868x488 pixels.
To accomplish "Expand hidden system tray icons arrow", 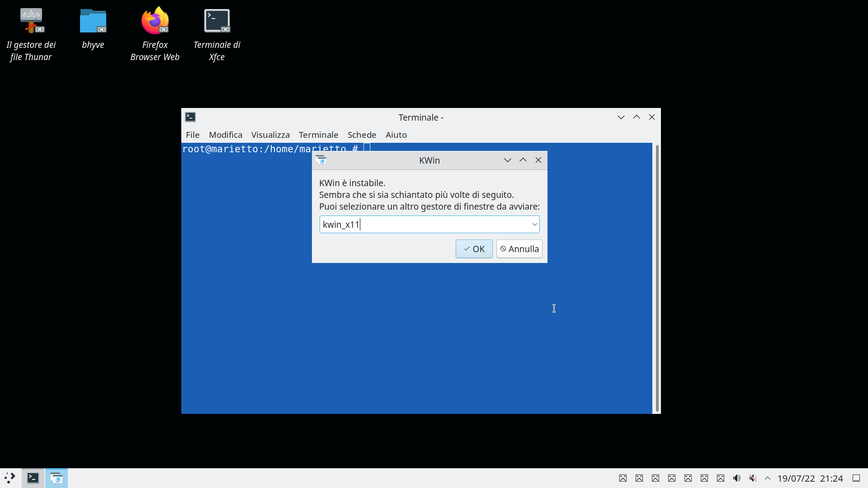I will tap(768, 478).
